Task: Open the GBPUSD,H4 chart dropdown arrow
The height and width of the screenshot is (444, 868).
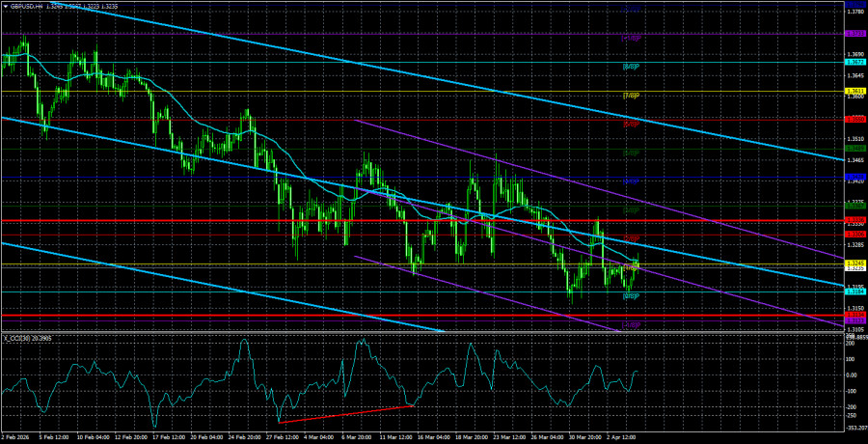Action: [6, 6]
